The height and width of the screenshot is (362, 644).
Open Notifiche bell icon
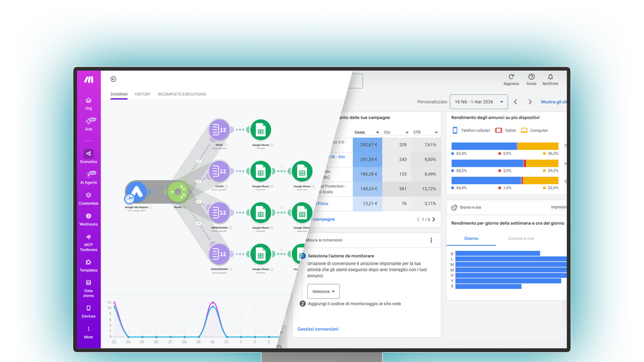tap(550, 77)
